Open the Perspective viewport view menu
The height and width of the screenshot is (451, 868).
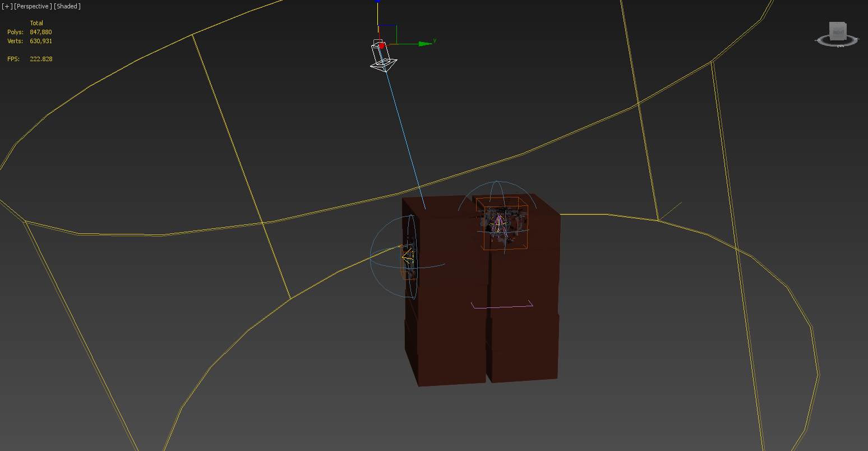(x=33, y=6)
